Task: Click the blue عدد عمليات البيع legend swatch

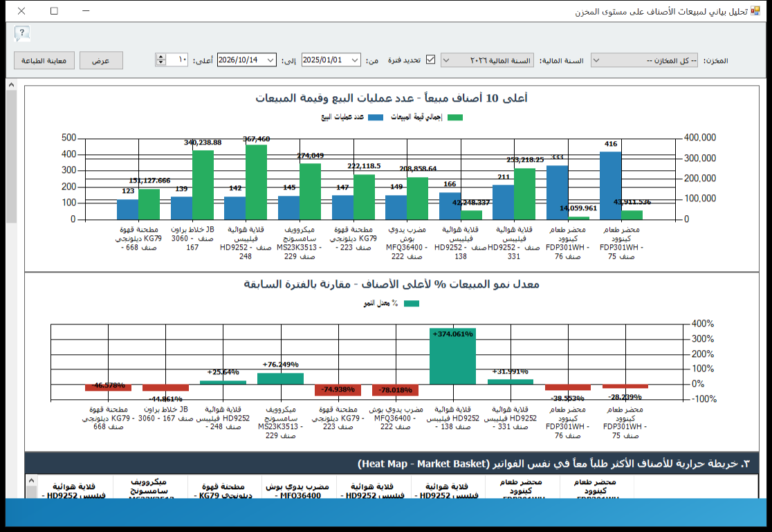Action: [376, 117]
